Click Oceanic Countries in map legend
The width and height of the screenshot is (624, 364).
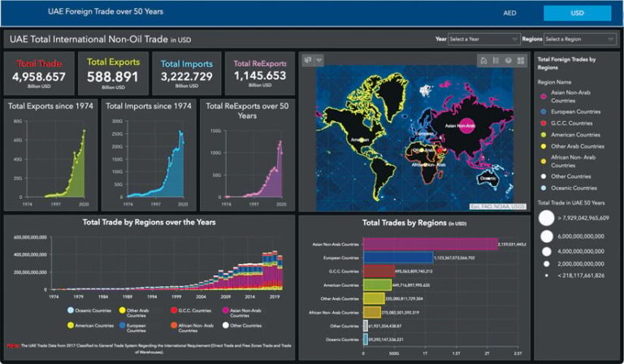pyautogui.click(x=568, y=188)
